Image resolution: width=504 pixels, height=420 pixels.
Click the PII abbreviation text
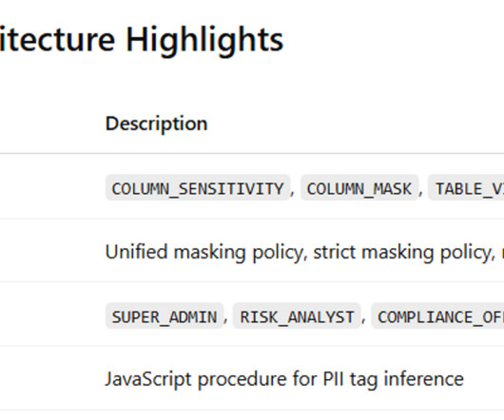point(333,379)
